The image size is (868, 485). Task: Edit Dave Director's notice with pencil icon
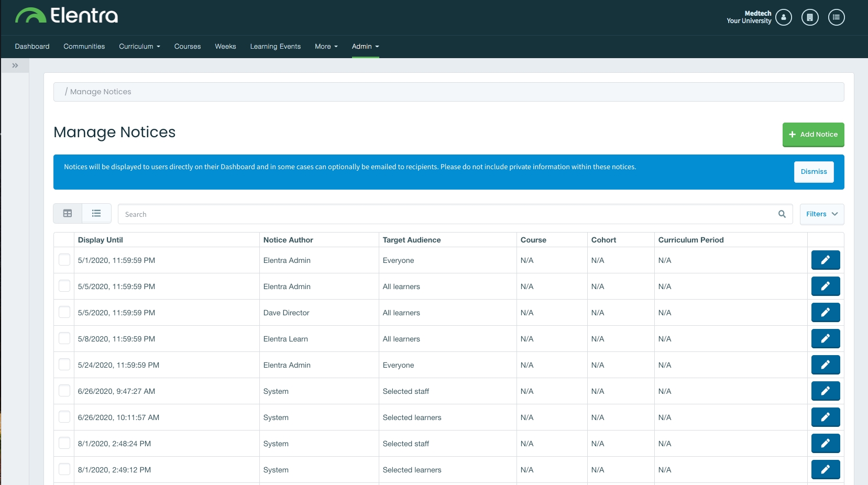825,313
